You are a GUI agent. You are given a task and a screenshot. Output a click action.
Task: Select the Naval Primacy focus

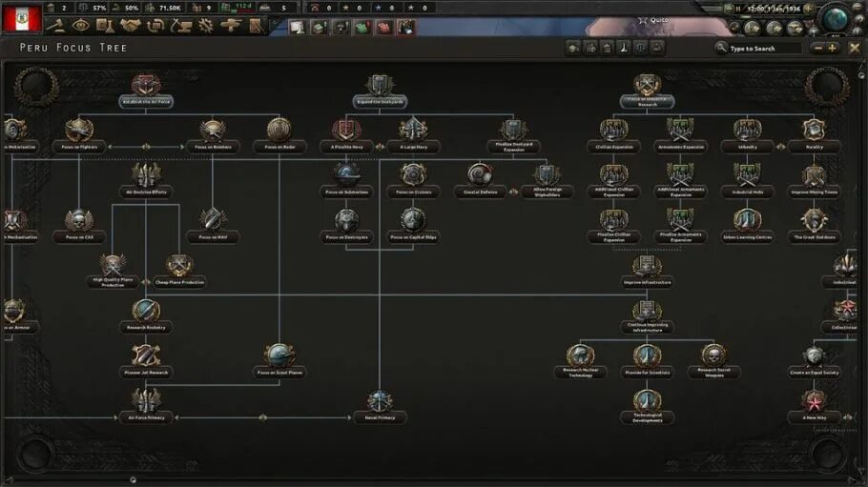pyautogui.click(x=380, y=406)
